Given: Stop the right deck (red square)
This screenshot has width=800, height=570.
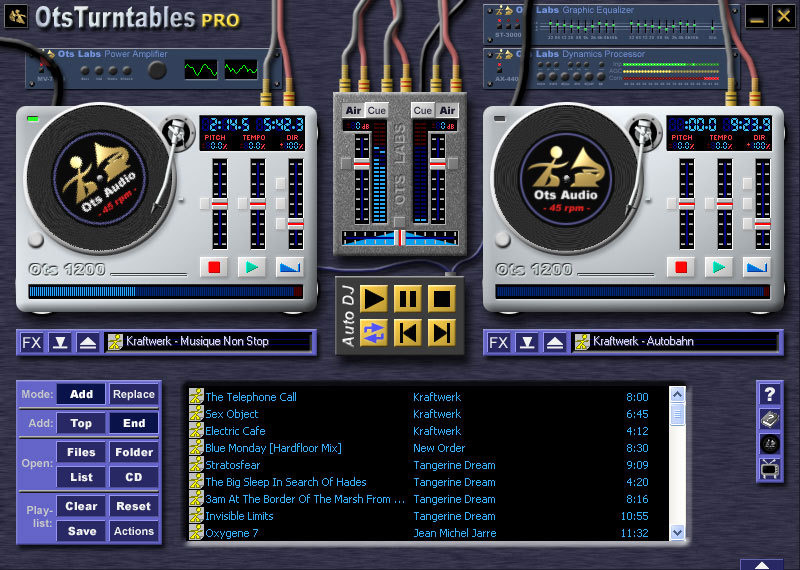Looking at the screenshot, I should pyautogui.click(x=681, y=267).
